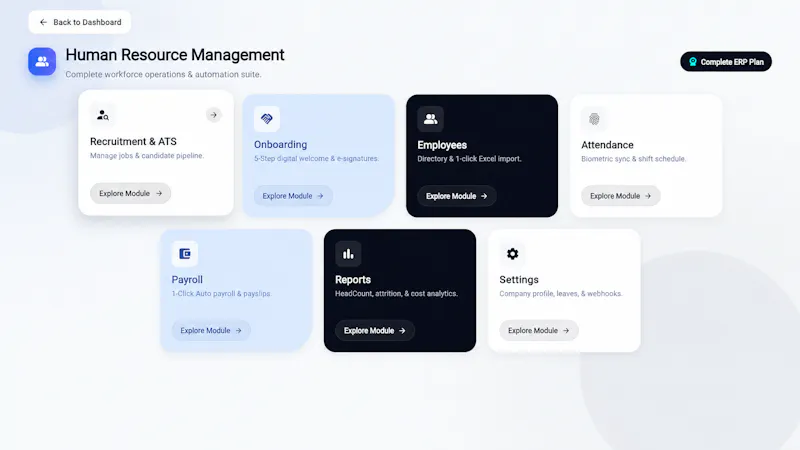800x450 pixels.
Task: Explore Module for Settings
Action: (x=538, y=331)
